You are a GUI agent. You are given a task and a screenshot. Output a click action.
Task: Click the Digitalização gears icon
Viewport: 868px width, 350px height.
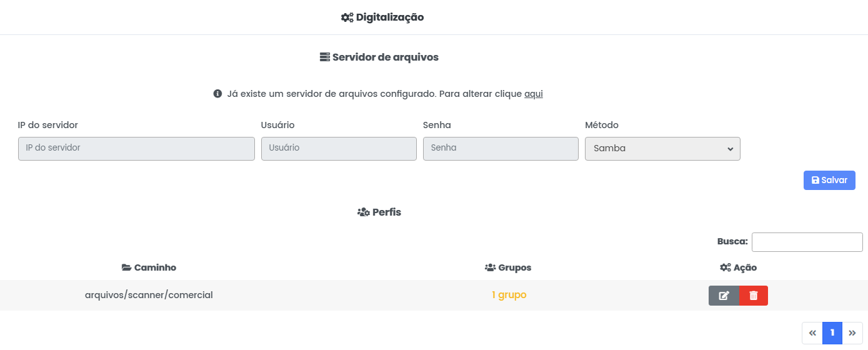347,17
